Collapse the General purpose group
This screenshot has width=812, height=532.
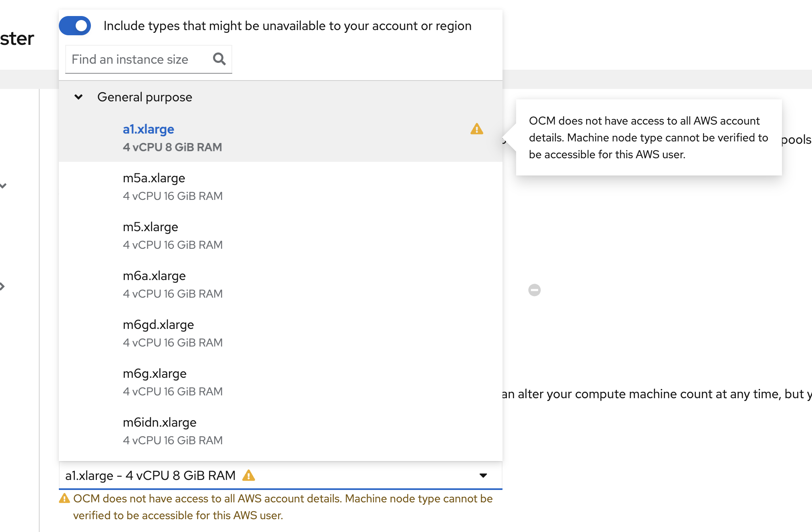78,97
